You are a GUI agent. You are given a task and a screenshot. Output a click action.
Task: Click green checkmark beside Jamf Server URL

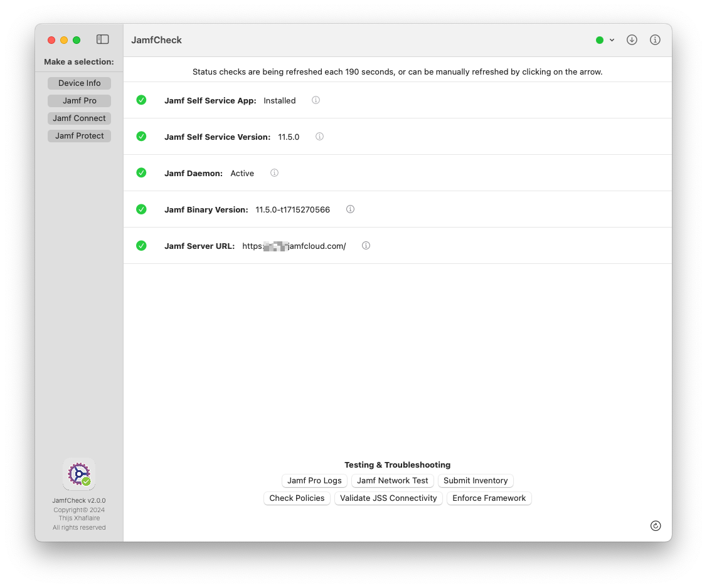pyautogui.click(x=141, y=246)
